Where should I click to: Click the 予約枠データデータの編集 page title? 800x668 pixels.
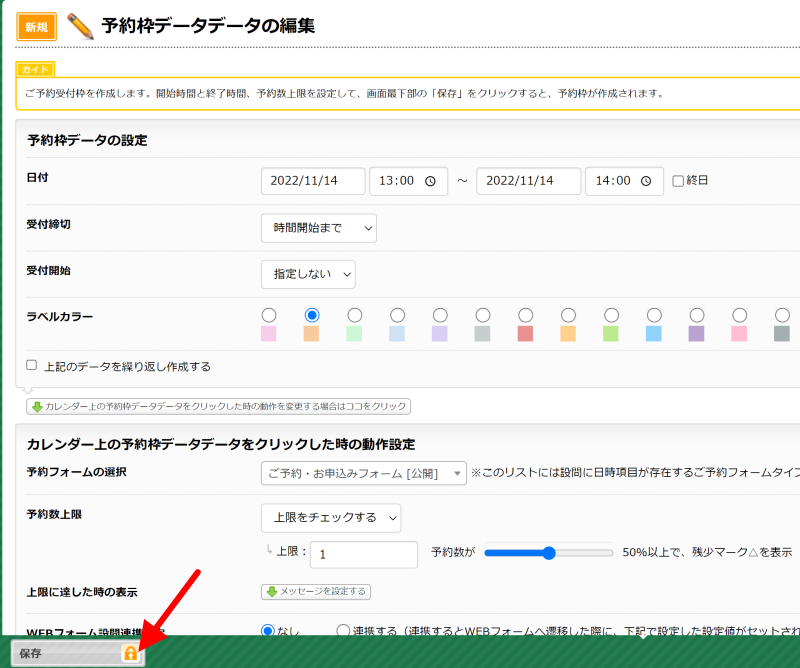point(208,26)
